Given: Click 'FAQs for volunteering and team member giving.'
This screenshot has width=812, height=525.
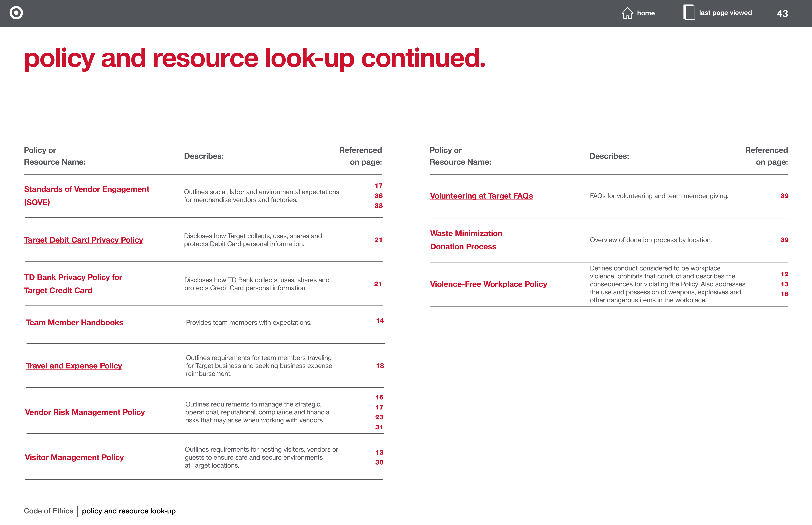Looking at the screenshot, I should (659, 196).
